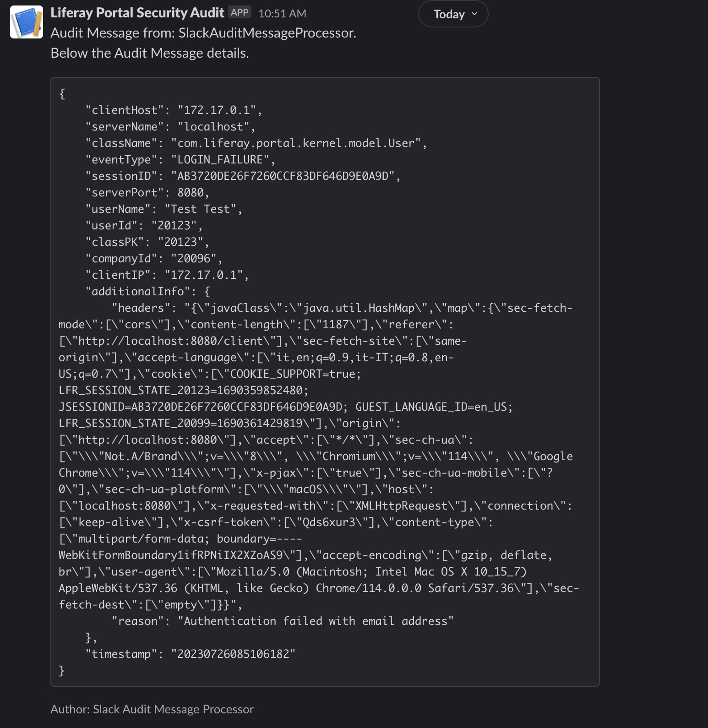Click the "Author: Slack Audit Message Processor" footer
Screen dimensions: 708x728
point(152,709)
